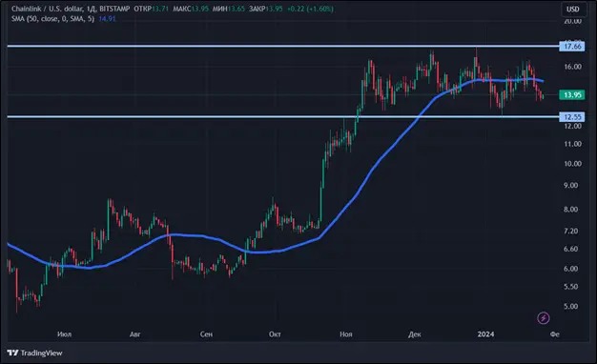Viewport: 597px width, 364px height.
Task: Click the 16.00 price scale value
Action: [x=573, y=67]
